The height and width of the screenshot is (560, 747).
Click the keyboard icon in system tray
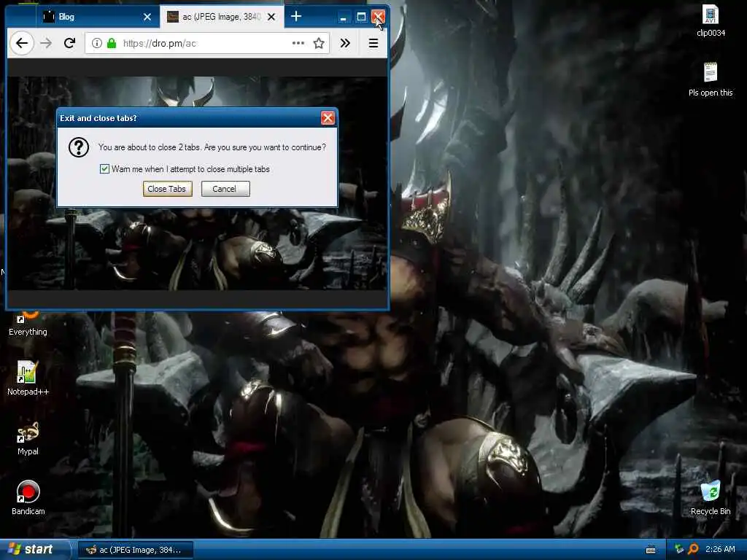point(650,550)
